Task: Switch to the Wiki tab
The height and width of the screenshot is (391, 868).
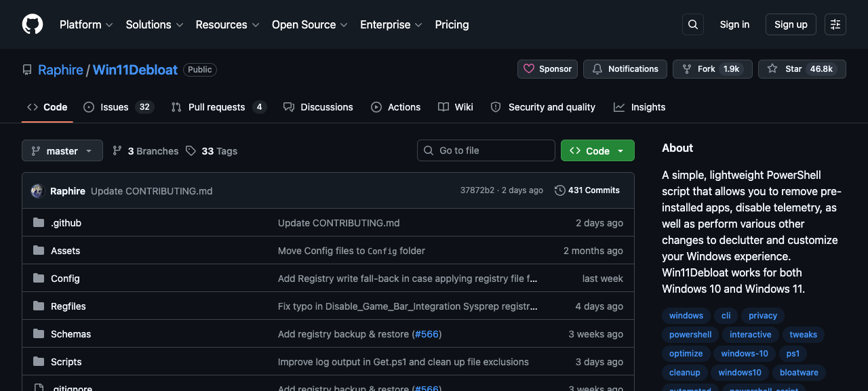Action: coord(456,107)
